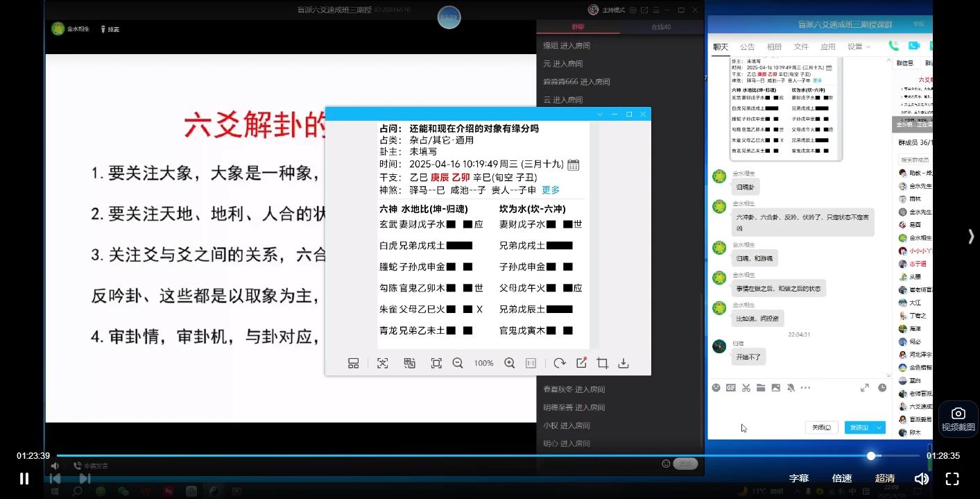Rotate the hexagram chart image
Screen dimensions: 980x499
[x=560, y=362]
